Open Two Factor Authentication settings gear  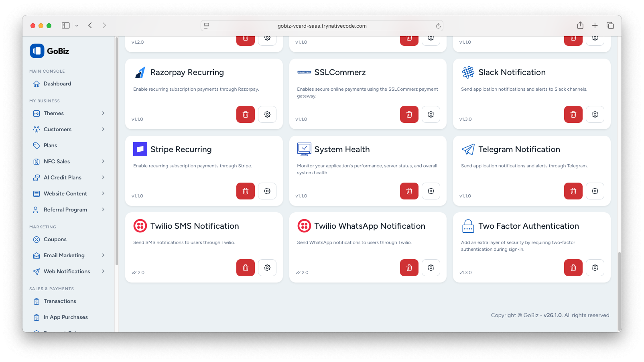[x=595, y=268]
